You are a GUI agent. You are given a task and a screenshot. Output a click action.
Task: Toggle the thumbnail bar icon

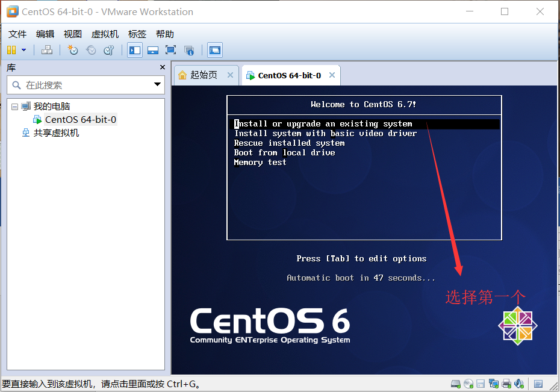coord(153,50)
